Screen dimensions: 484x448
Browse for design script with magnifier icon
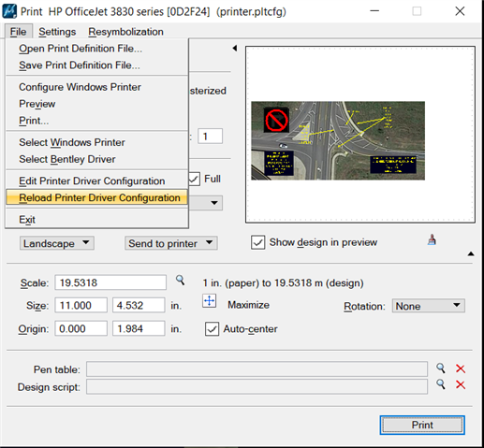tap(441, 384)
